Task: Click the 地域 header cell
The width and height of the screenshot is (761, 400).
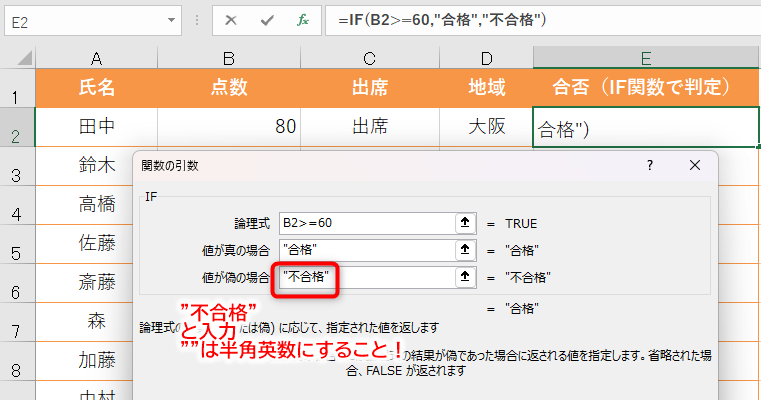Action: click(486, 88)
